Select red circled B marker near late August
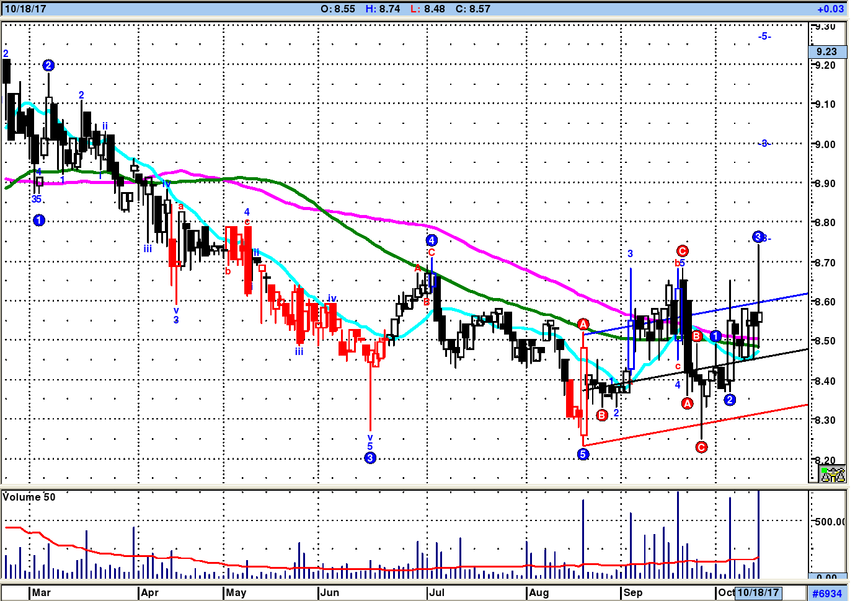This screenshot has width=868, height=601. click(601, 415)
